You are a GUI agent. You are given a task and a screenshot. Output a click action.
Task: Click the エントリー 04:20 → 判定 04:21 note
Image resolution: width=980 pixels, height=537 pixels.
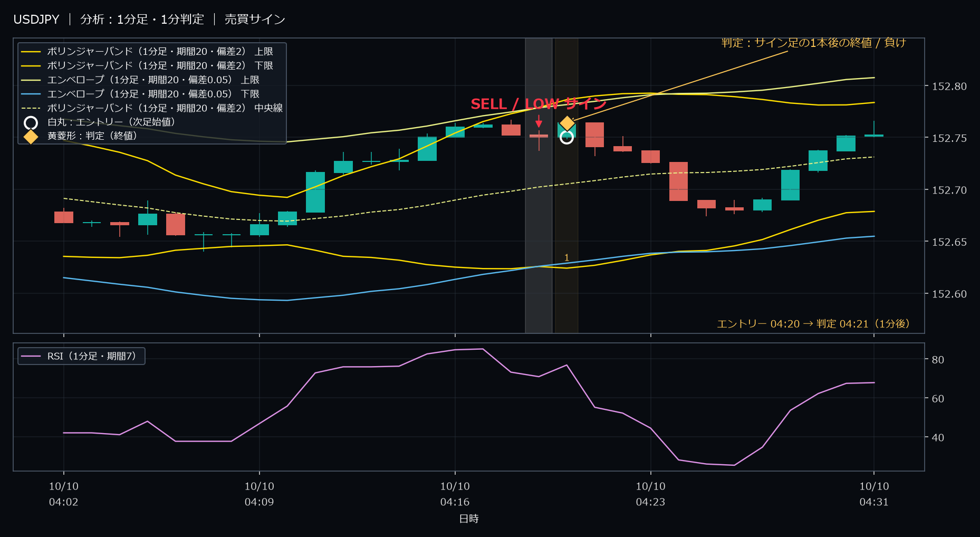(813, 323)
